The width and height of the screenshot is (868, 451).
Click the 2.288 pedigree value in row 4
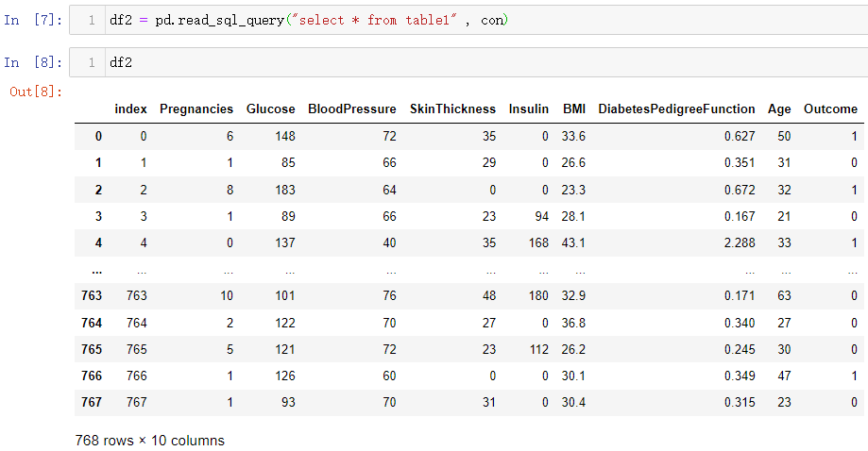(x=740, y=242)
